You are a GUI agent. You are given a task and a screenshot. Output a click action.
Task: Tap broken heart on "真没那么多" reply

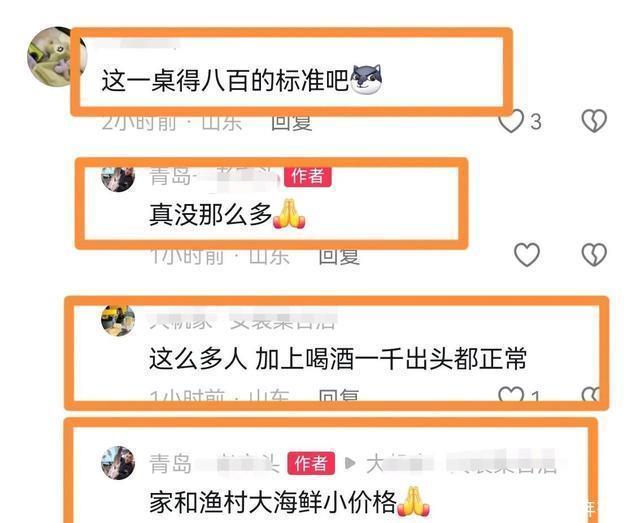click(x=594, y=255)
